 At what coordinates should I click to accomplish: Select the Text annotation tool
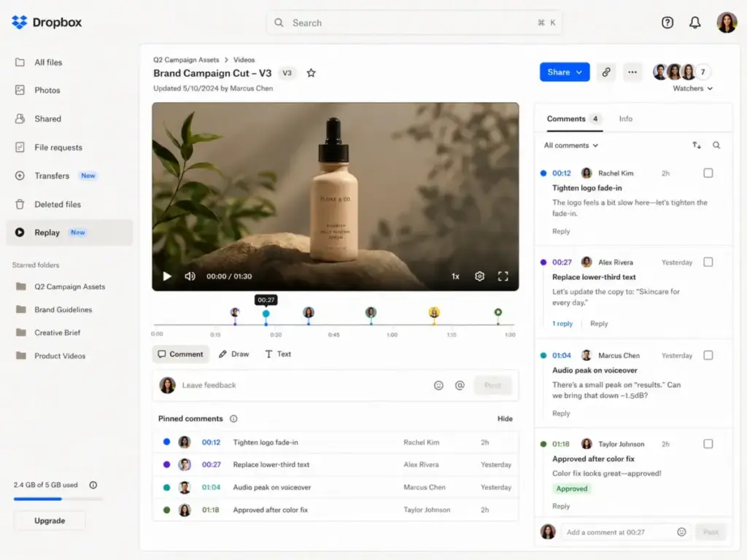click(x=278, y=354)
